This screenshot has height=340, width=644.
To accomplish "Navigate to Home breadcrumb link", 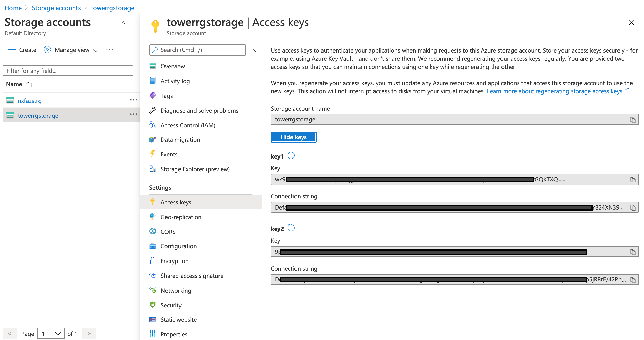I will point(13,8).
